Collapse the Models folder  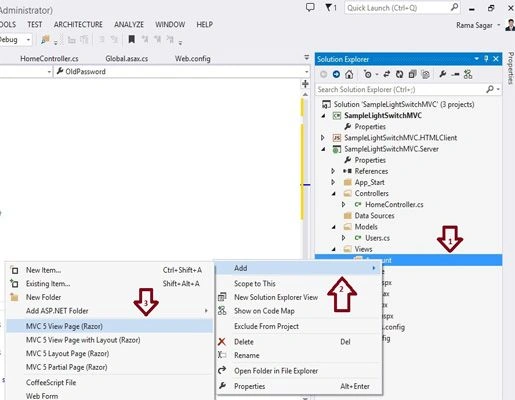pos(334,227)
